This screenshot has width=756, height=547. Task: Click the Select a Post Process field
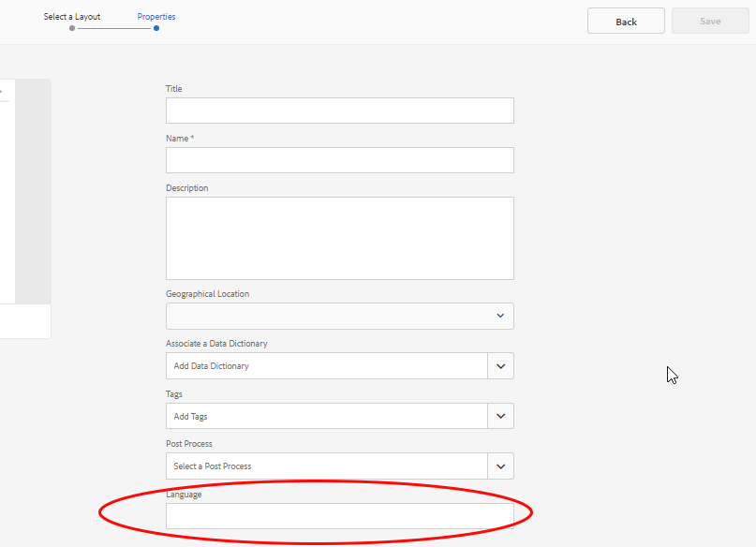pos(326,466)
